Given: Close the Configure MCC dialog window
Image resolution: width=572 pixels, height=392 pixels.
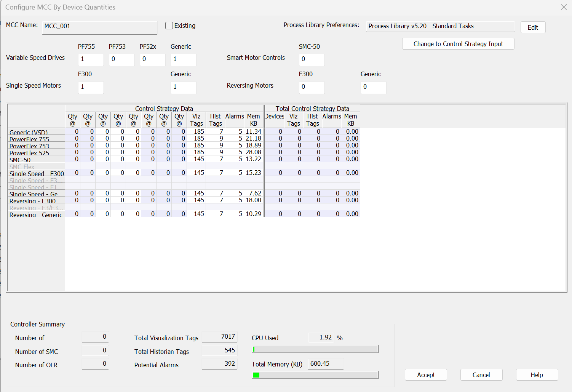Looking at the screenshot, I should click(564, 7).
